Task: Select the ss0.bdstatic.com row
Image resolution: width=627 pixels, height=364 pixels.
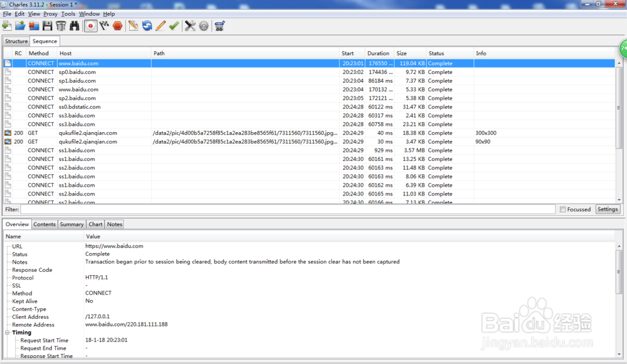Action: pos(309,107)
